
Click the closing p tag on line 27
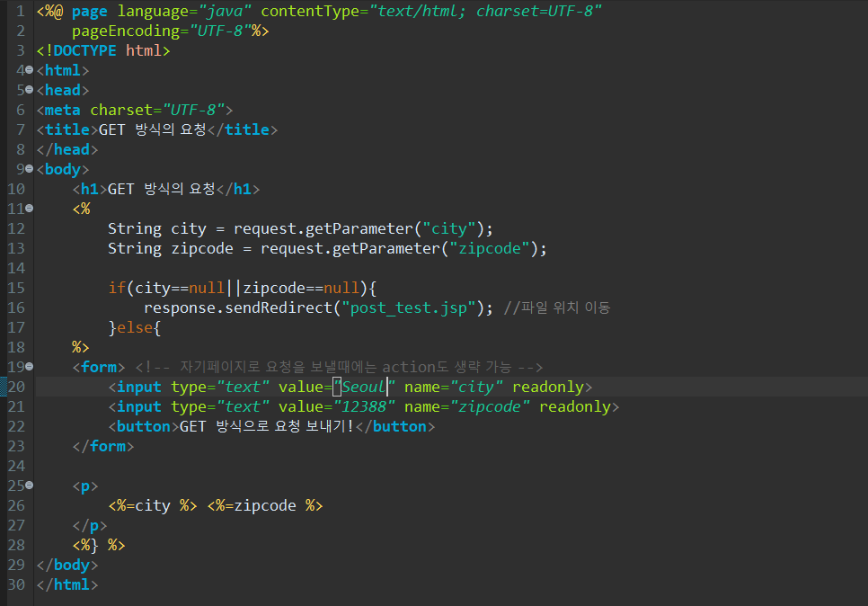click(x=90, y=525)
